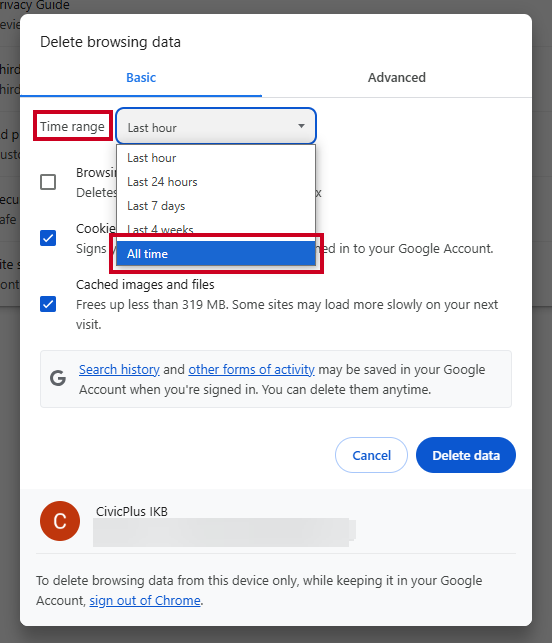
Task: Click the 'Time range' label
Action: coord(72,127)
